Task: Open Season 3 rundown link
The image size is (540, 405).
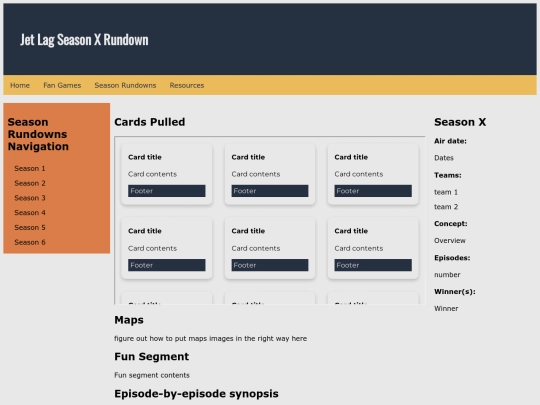Action: [30, 198]
